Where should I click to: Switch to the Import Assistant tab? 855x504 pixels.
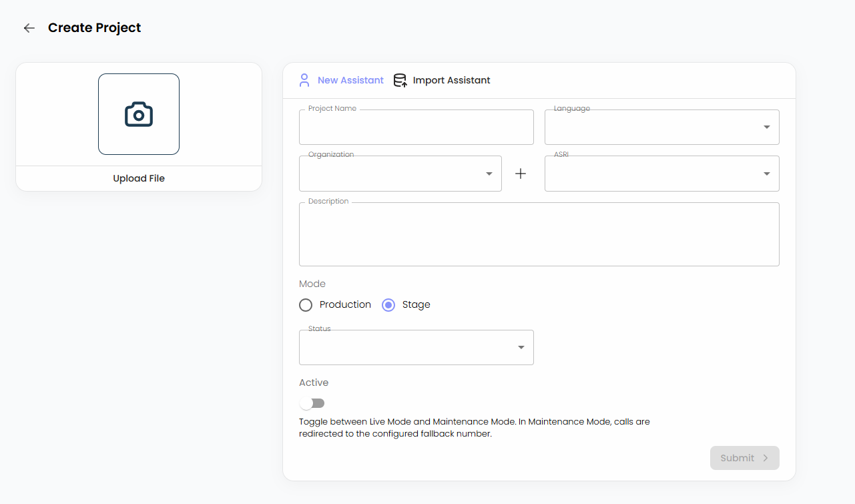point(442,80)
